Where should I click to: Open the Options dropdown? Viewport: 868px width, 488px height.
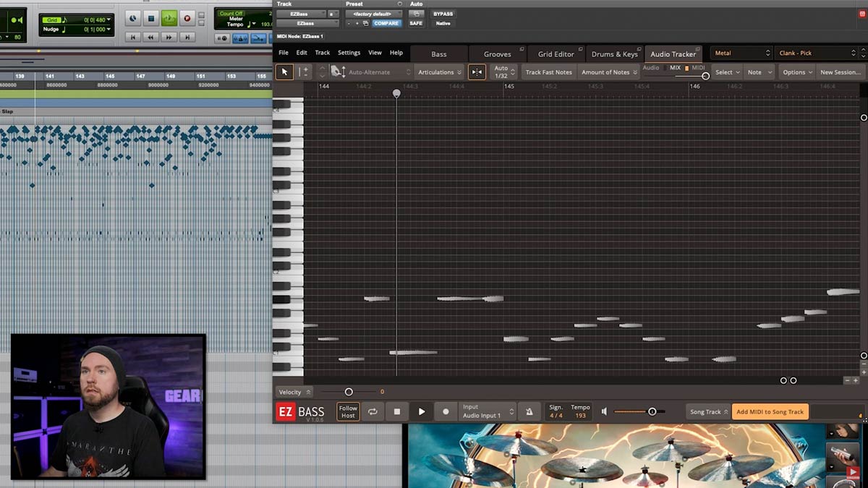(x=797, y=72)
